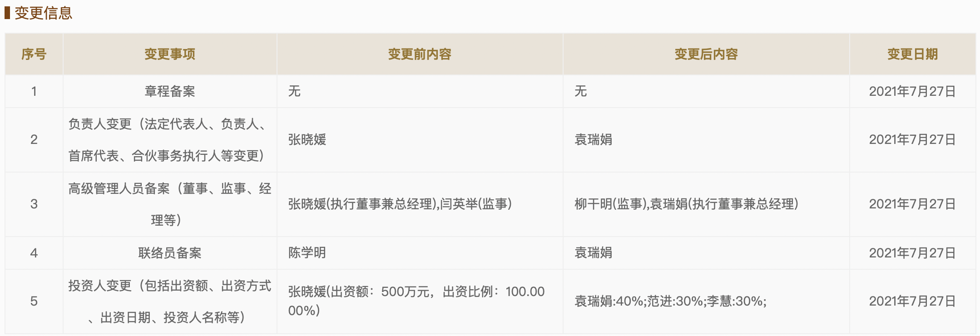Click 袁瑞娟 in the 负责人变更 row

[594, 140]
